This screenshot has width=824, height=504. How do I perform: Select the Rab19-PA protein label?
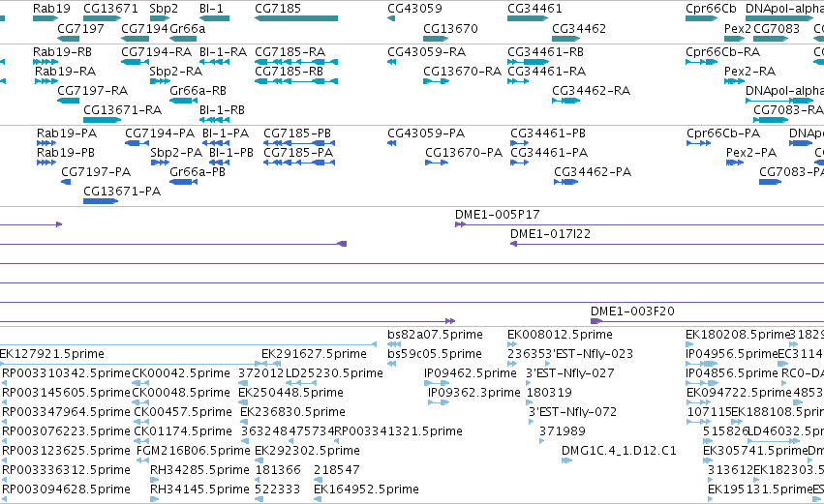[66, 133]
